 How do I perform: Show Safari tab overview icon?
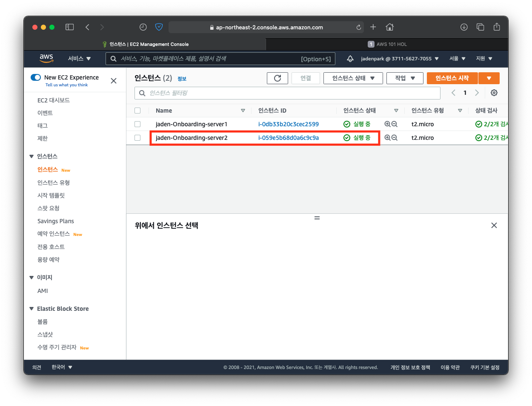481,27
